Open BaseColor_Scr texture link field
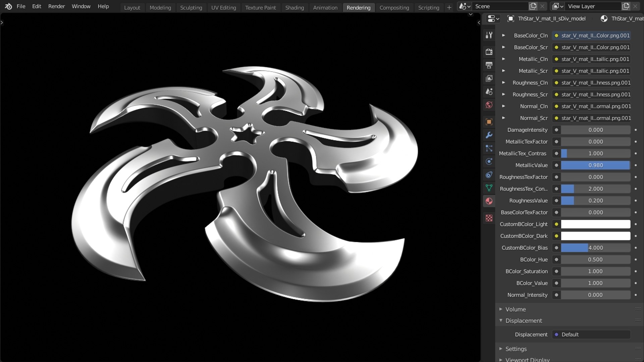Viewport: 644px width, 362px height. pos(591,47)
